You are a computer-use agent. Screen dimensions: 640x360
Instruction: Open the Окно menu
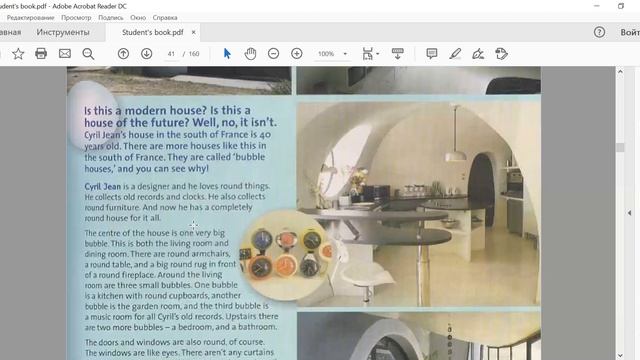tap(138, 18)
